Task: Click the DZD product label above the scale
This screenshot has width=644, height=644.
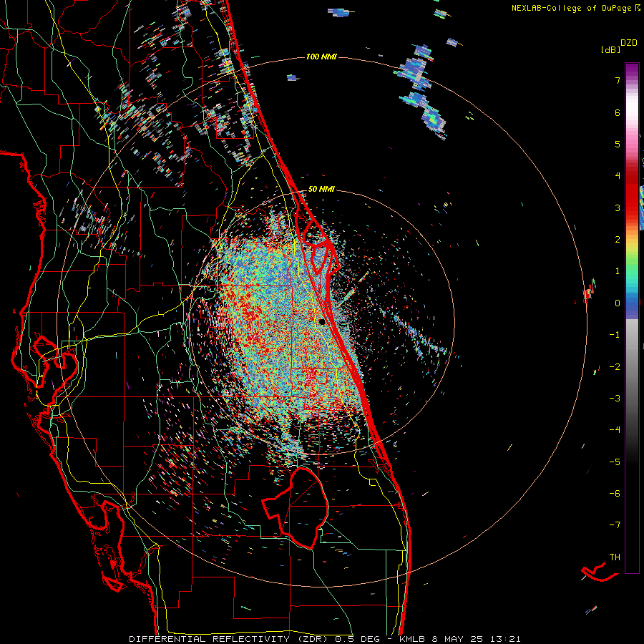Action: (x=629, y=43)
